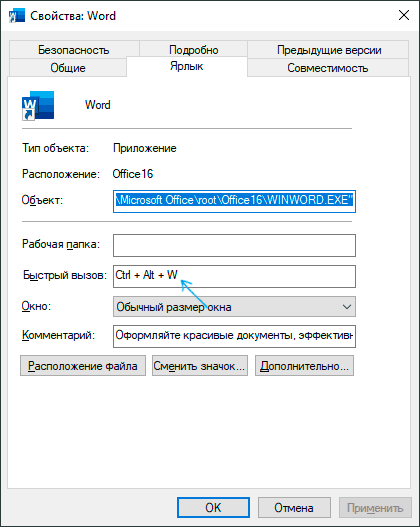Open the Предыдущие версии tab

(x=329, y=50)
